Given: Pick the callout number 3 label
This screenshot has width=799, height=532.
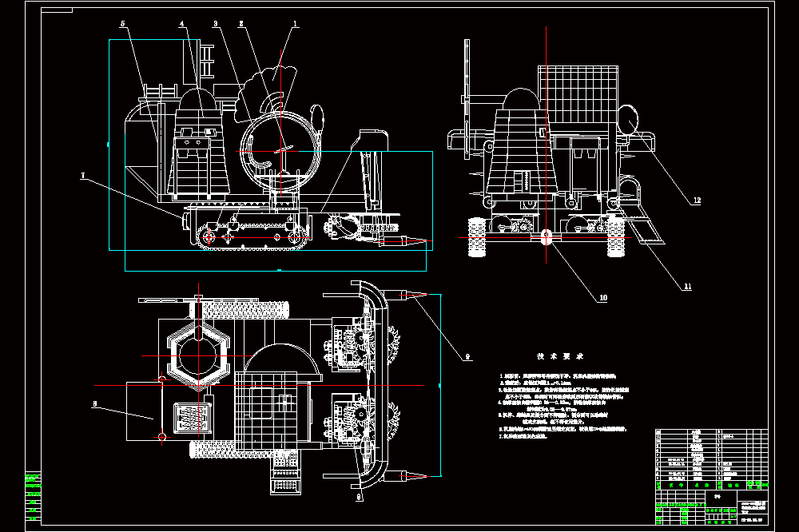Looking at the screenshot, I should (216, 23).
